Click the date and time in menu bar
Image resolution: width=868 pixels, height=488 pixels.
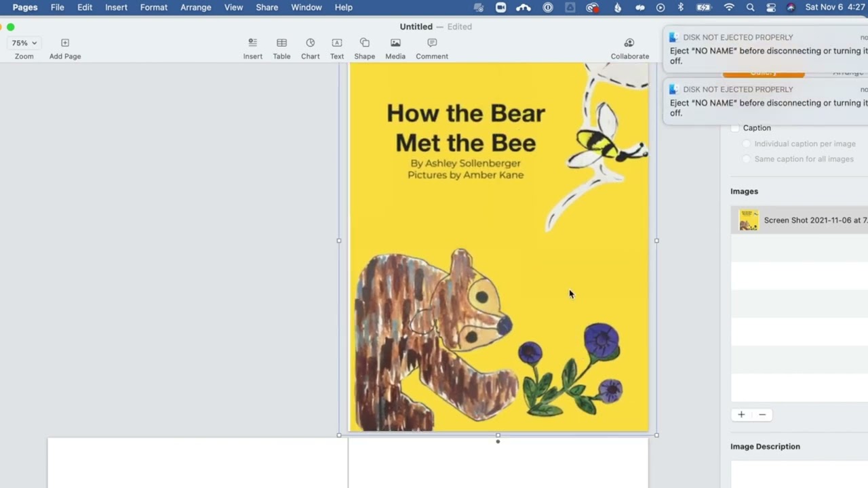click(x=836, y=7)
